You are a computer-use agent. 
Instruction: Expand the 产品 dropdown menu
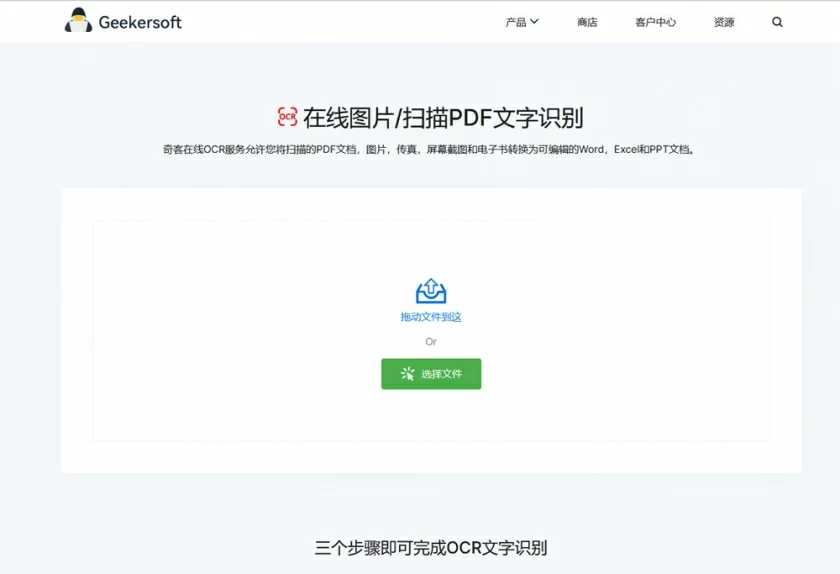tap(522, 22)
